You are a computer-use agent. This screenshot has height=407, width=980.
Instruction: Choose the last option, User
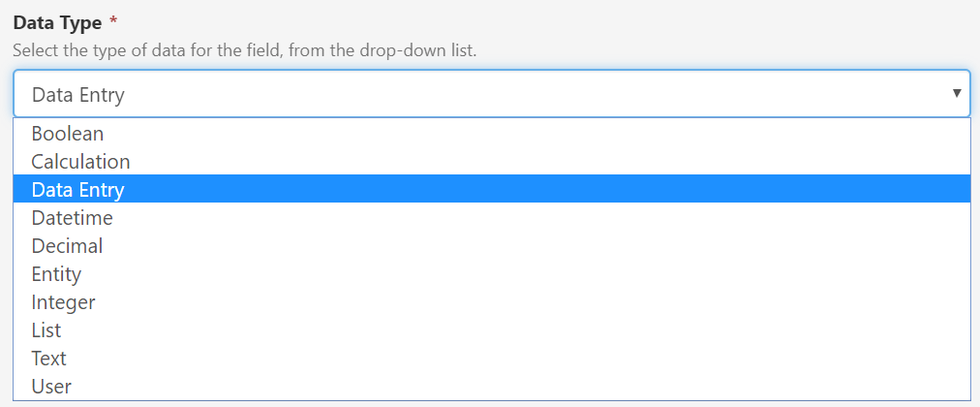(51, 387)
